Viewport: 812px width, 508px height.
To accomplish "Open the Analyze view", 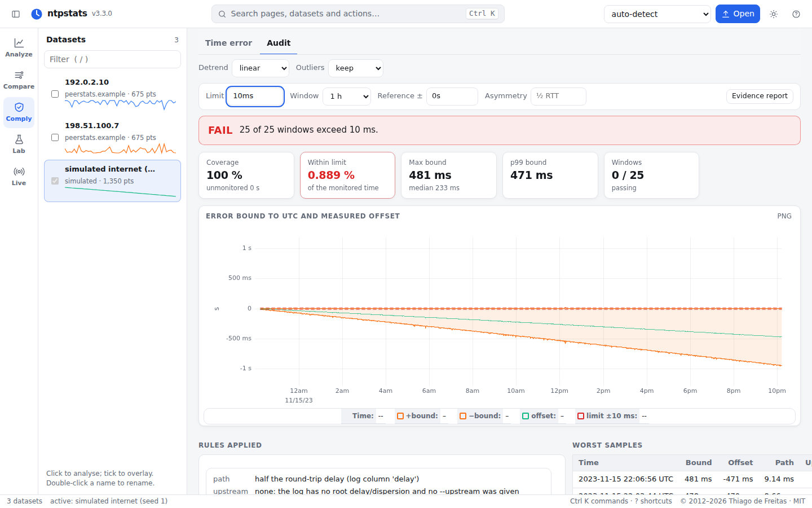I will (x=19, y=47).
